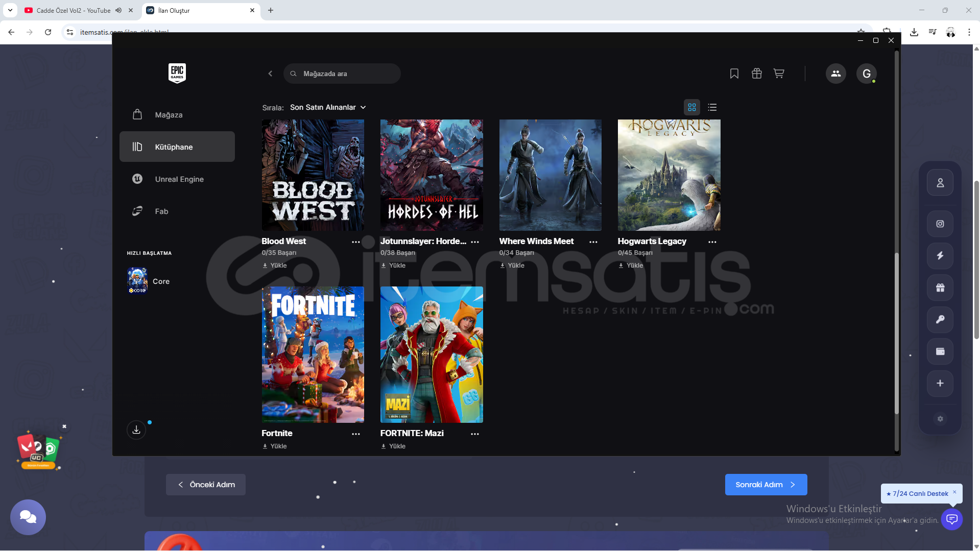Expand the Son Satın Alınanlar sort dropdown
Image resolution: width=980 pixels, height=551 pixels.
pos(328,107)
